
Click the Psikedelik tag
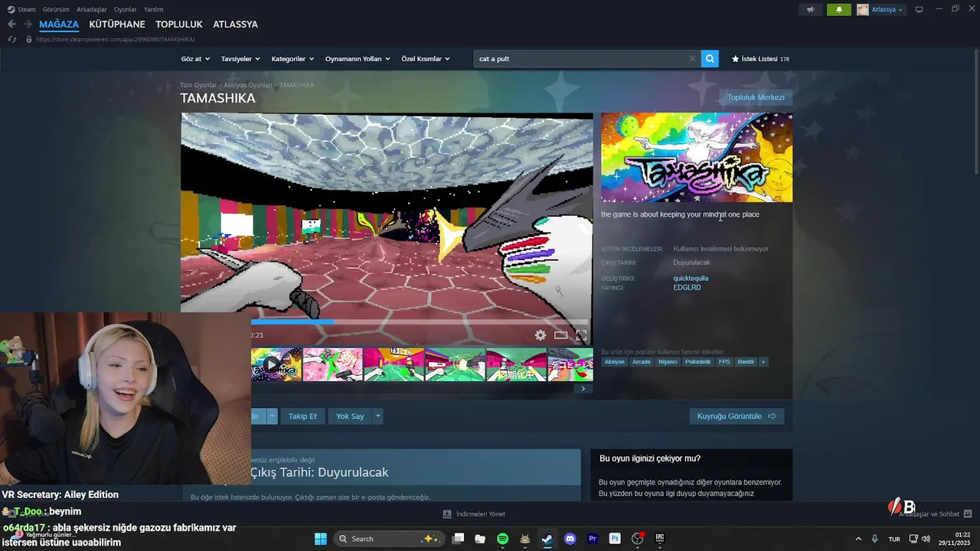(697, 362)
